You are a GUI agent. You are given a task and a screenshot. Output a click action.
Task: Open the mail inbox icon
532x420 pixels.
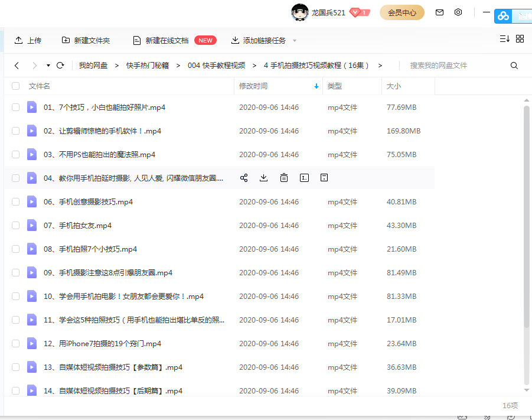(x=439, y=12)
